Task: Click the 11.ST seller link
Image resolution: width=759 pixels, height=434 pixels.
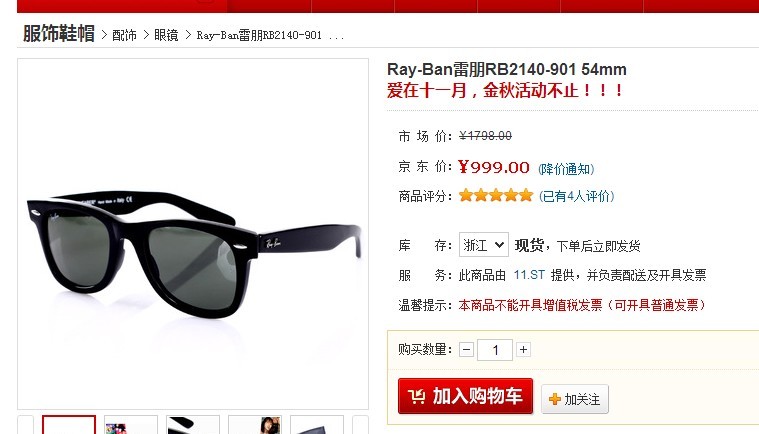Action: click(529, 275)
